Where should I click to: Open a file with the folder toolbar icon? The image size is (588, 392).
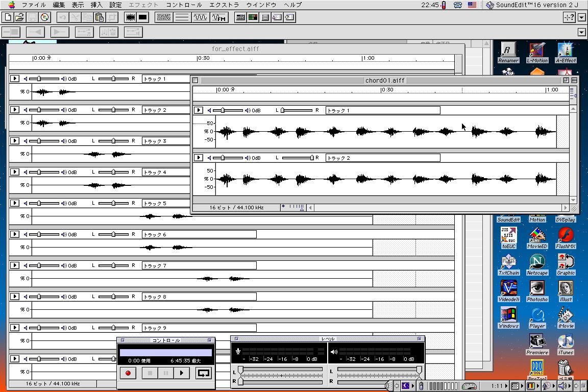[19, 17]
